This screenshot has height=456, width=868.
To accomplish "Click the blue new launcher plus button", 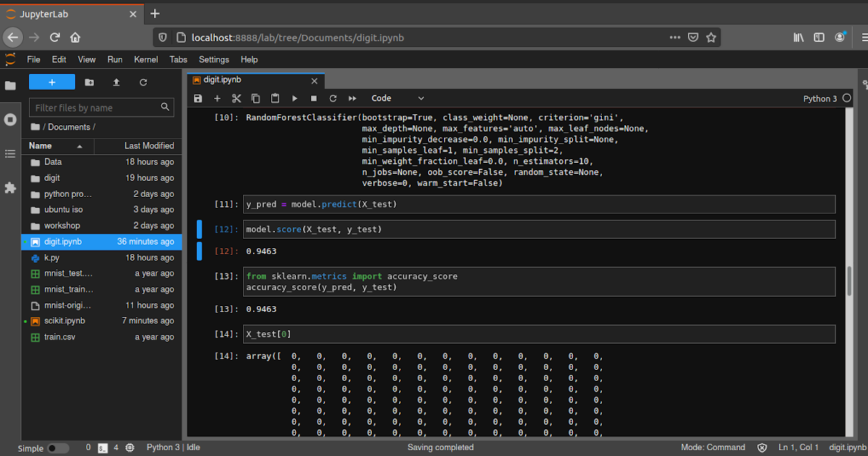I will (52, 83).
